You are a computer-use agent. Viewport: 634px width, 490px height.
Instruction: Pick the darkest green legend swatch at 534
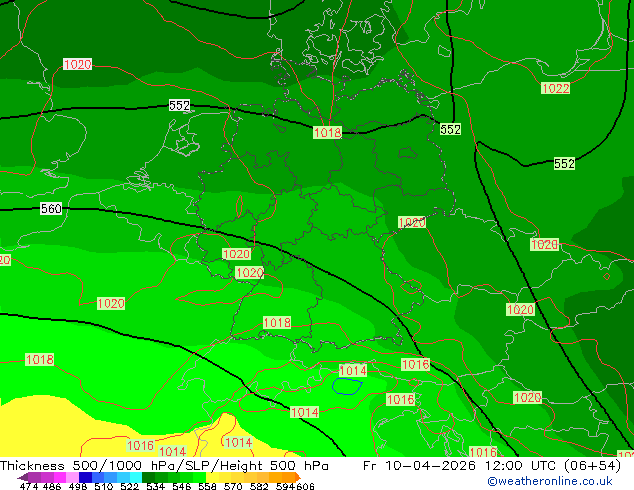click(148, 477)
